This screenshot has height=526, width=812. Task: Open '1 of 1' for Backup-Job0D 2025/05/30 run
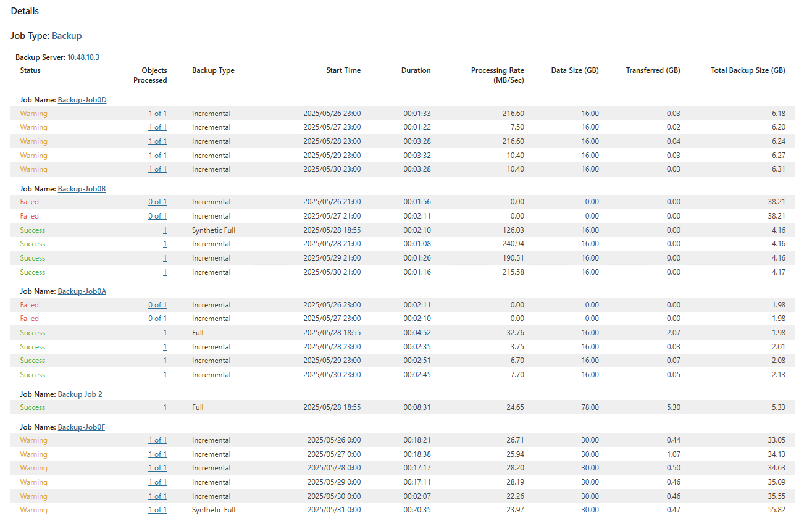pyautogui.click(x=157, y=169)
